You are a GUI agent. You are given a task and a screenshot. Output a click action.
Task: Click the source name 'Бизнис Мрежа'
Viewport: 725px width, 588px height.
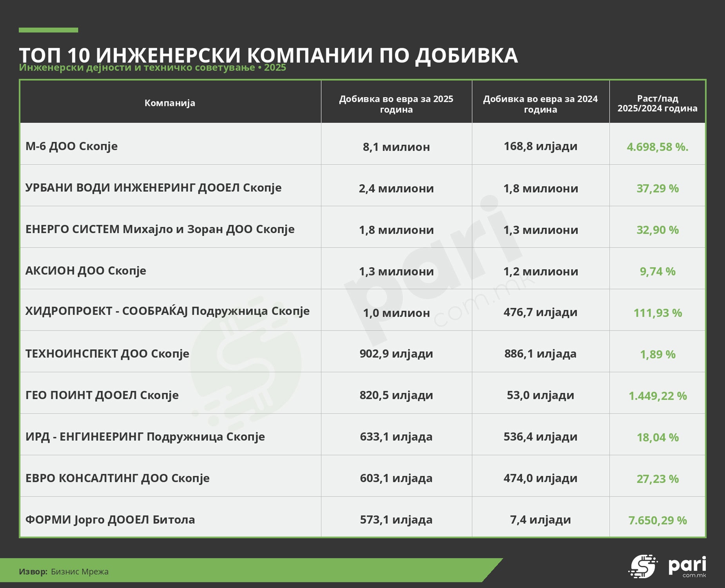coord(80,572)
